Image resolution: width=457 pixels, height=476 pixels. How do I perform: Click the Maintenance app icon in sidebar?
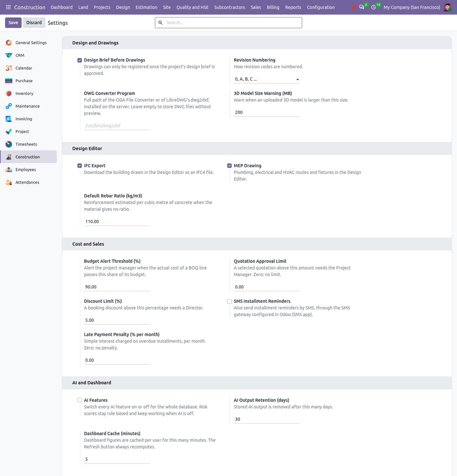tap(9, 106)
